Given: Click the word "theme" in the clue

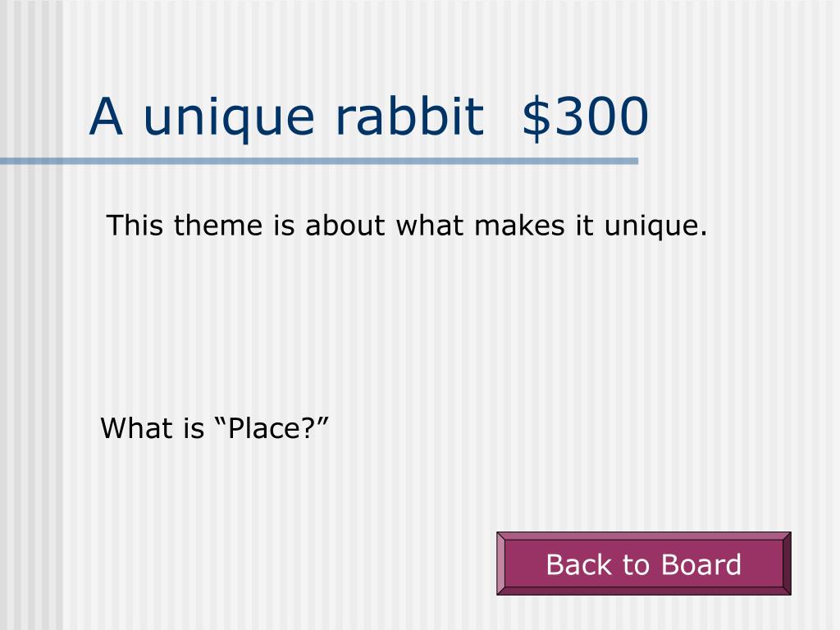Looking at the screenshot, I should pos(218,225).
